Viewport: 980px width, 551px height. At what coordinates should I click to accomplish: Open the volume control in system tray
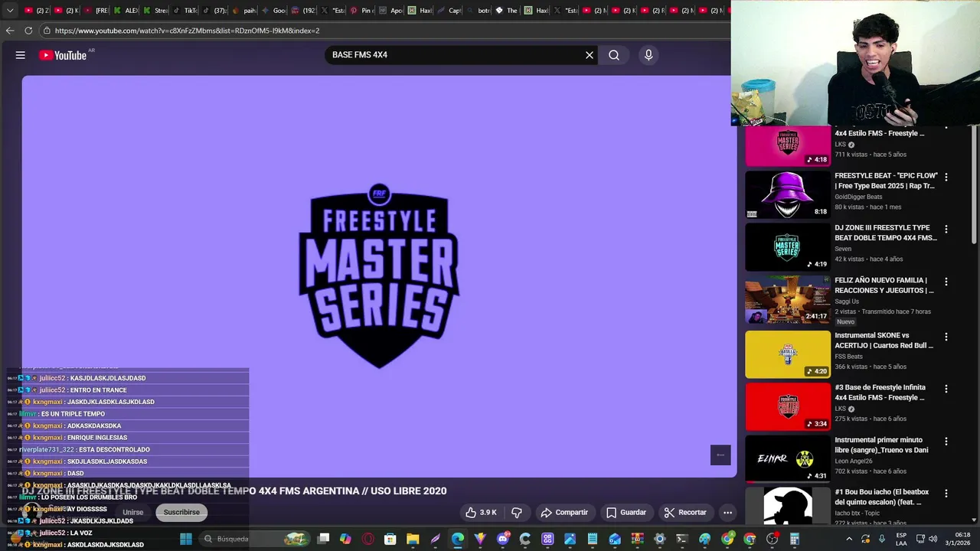[x=934, y=539]
